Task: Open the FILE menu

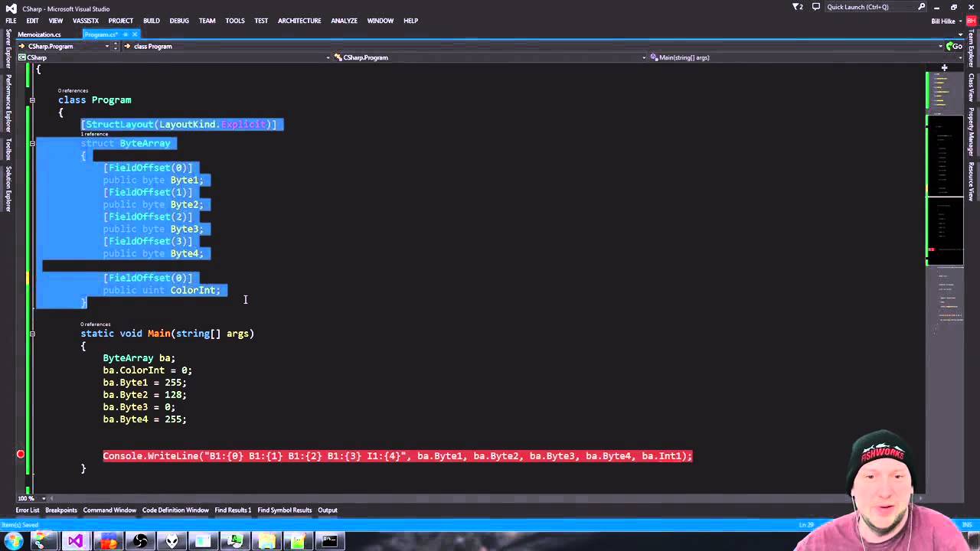Action: (11, 21)
